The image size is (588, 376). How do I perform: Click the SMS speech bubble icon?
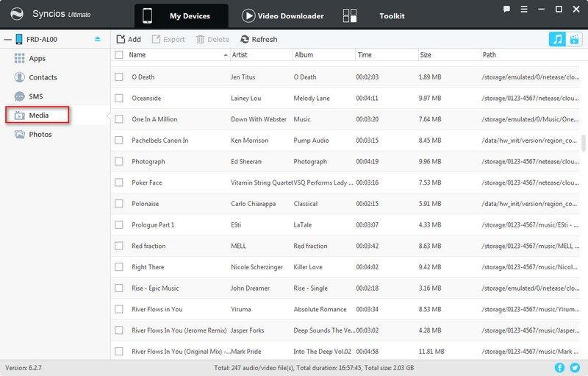click(19, 96)
